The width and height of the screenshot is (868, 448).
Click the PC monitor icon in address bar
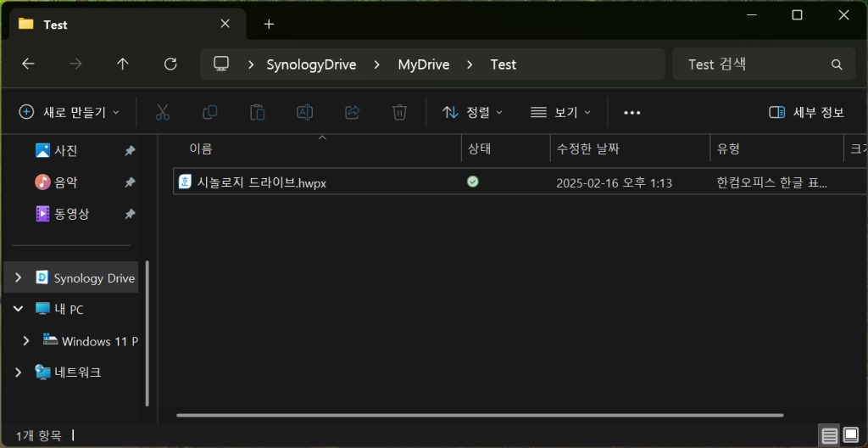(x=221, y=64)
